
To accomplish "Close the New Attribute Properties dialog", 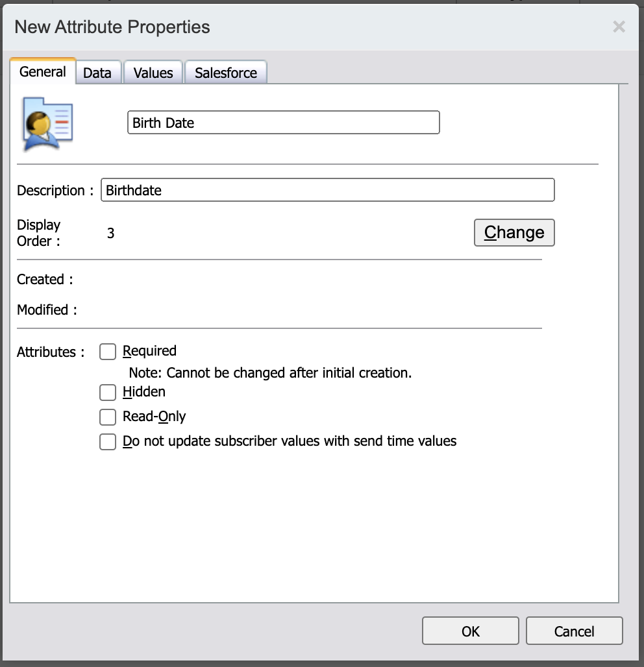I will click(619, 27).
